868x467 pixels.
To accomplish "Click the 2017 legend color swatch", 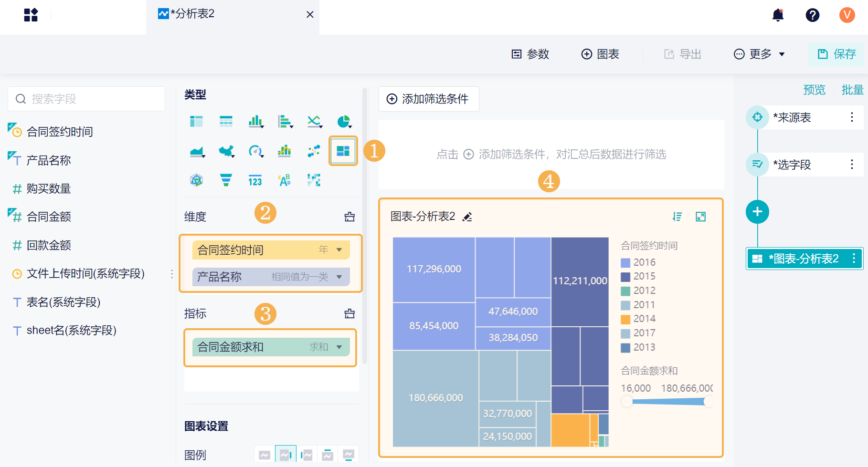I will [625, 333].
